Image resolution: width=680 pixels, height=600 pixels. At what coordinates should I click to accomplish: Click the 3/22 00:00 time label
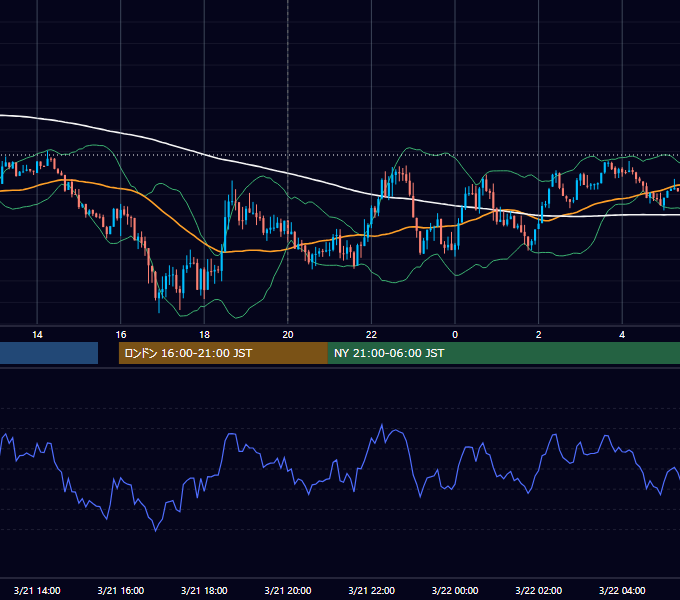pos(455,590)
